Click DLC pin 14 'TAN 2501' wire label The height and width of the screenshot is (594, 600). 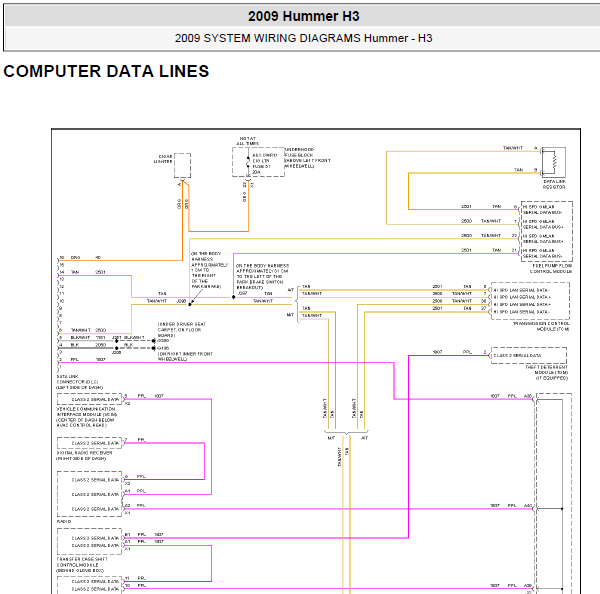pyautogui.click(x=88, y=272)
